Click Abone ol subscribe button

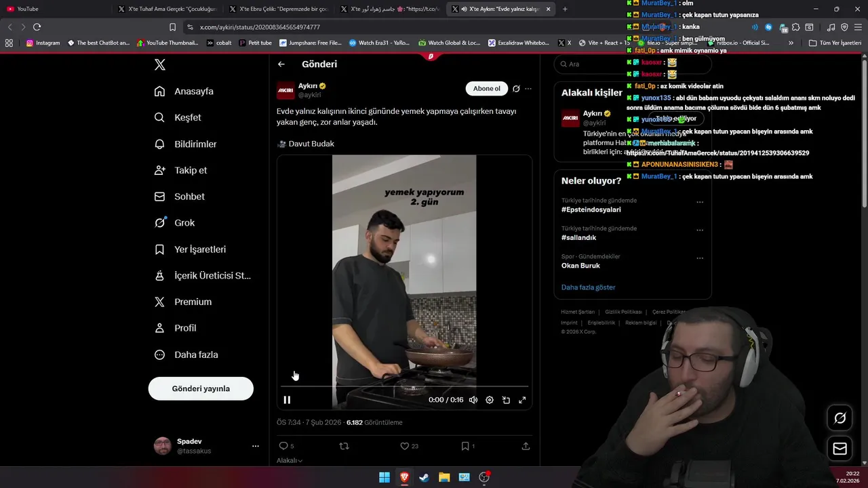pos(487,89)
